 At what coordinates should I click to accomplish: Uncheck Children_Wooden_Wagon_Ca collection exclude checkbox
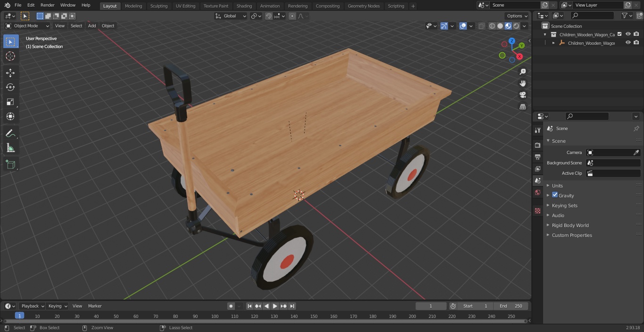pyautogui.click(x=619, y=34)
